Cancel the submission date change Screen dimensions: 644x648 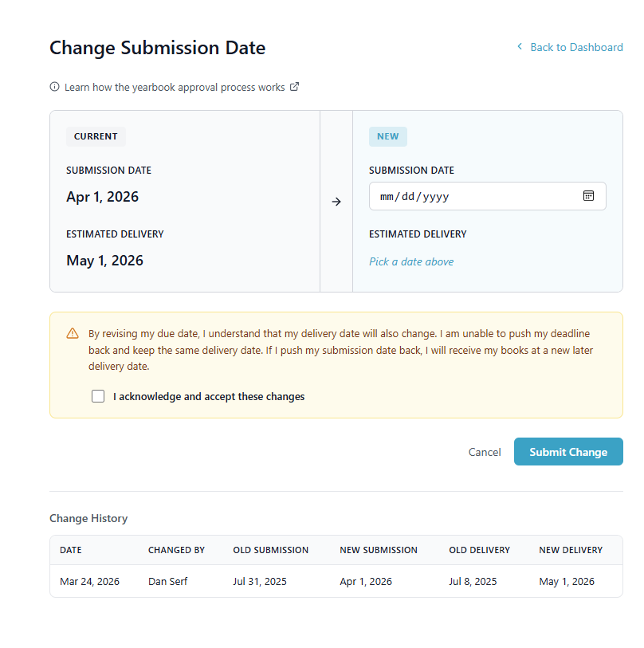485,452
